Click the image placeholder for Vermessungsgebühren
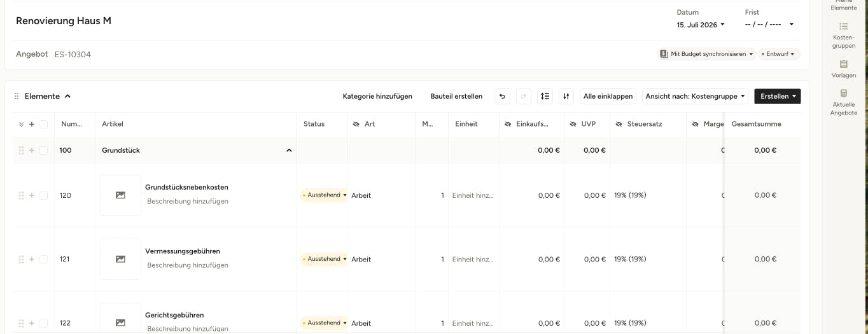This screenshot has height=334, width=868. (120, 259)
